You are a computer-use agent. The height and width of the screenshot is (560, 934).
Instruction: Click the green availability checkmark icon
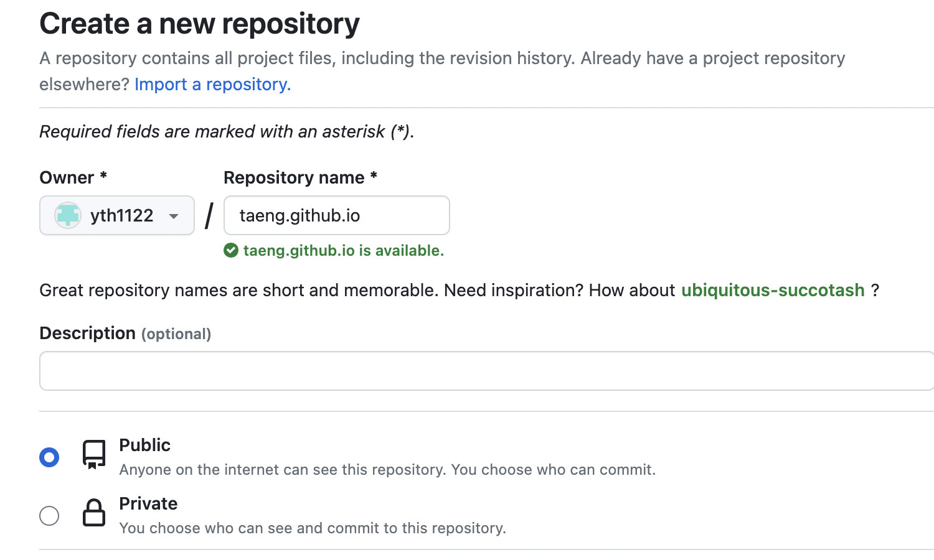(x=231, y=250)
